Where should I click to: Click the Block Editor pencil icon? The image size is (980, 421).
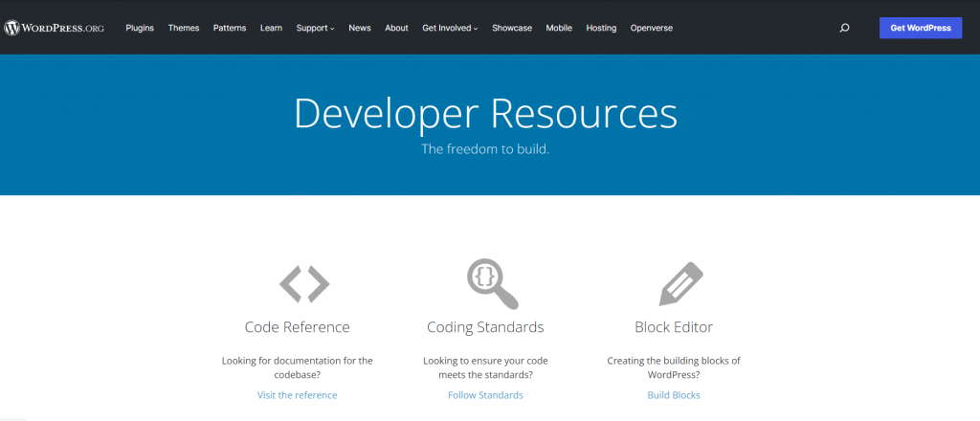point(681,284)
